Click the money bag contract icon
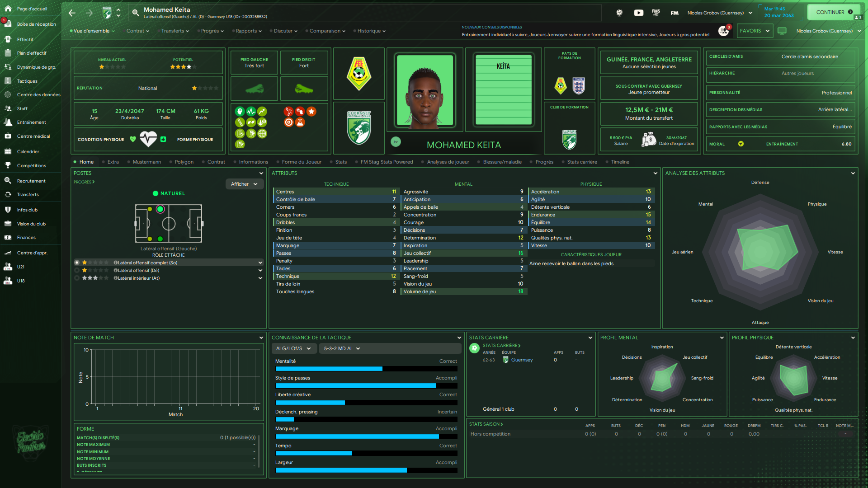The height and width of the screenshot is (488, 868). 649,140
